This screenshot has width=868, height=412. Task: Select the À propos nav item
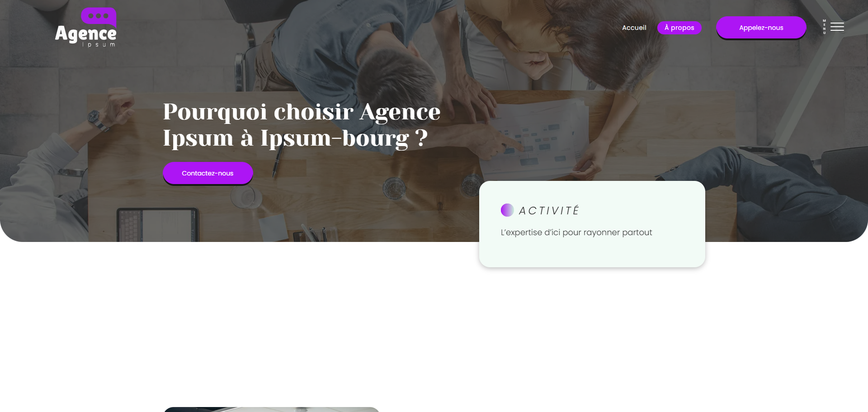(679, 28)
